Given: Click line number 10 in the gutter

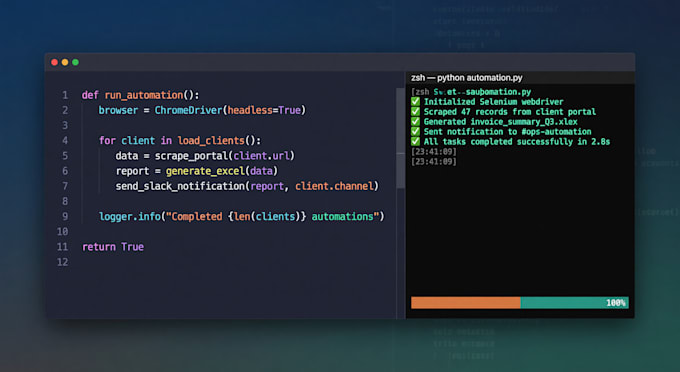Looking at the screenshot, I should tap(62, 232).
